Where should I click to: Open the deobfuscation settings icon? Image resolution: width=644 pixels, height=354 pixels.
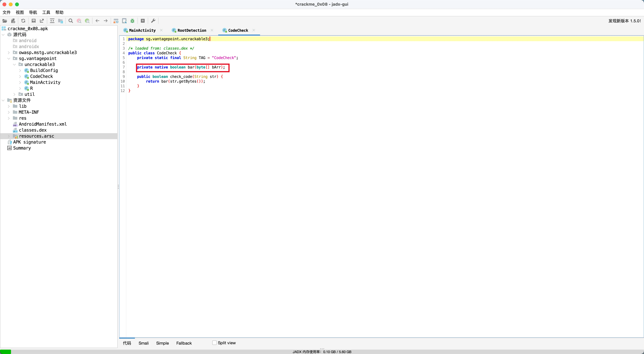[116, 21]
